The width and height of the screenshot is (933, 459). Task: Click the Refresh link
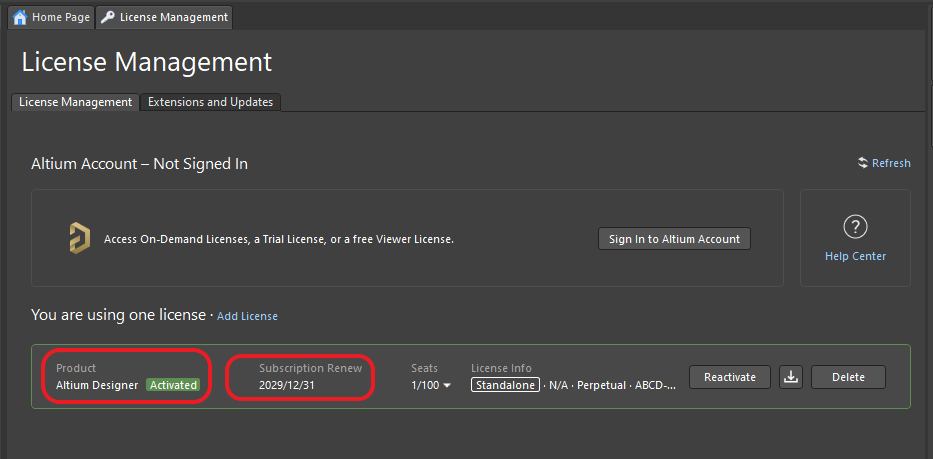891,163
